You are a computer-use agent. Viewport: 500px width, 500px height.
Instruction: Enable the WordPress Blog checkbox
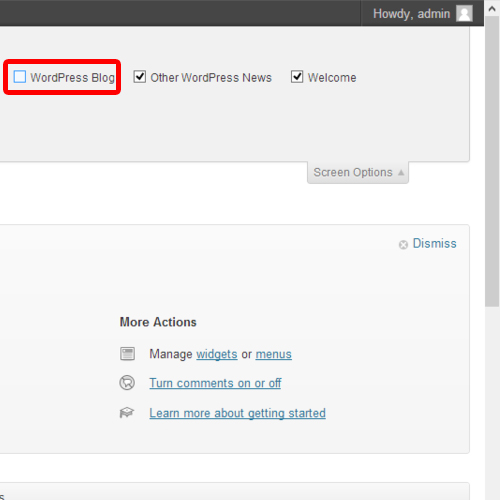(20, 77)
